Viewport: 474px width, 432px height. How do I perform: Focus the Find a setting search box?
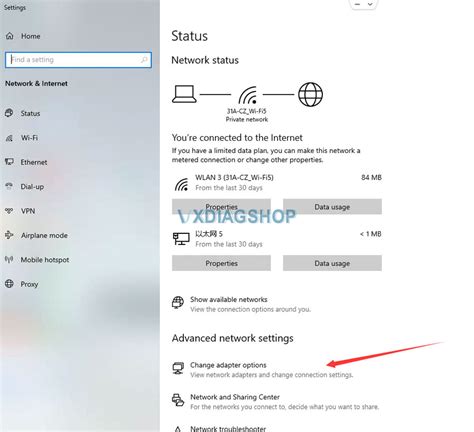[78, 60]
